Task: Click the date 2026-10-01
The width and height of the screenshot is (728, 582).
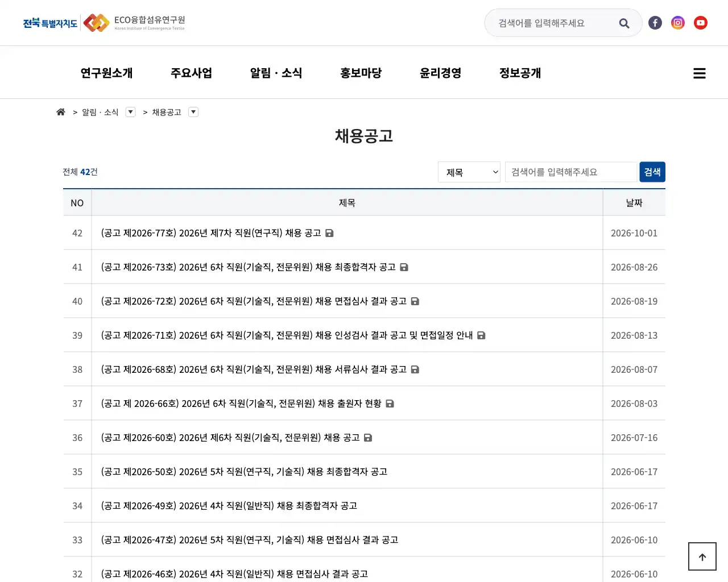Action: pos(634,233)
